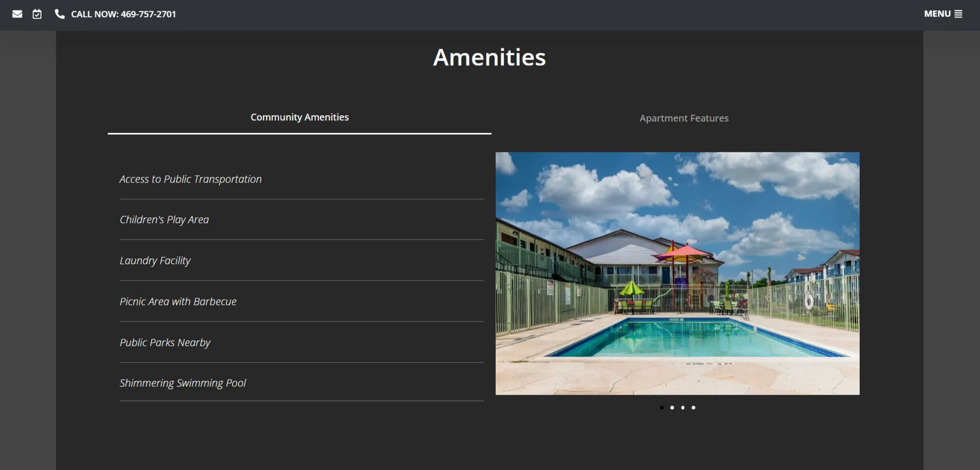
Task: Select the first carousel dot
Action: [x=662, y=408]
